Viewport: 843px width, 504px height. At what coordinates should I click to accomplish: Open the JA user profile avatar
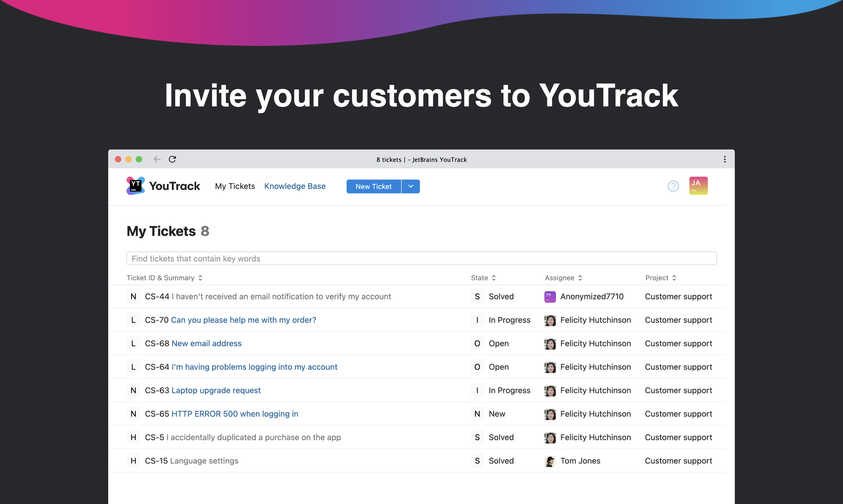click(698, 186)
